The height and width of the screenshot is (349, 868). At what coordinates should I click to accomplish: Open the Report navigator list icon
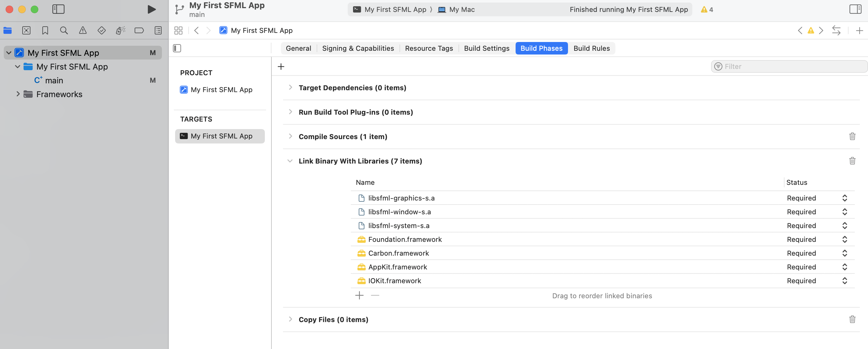[x=158, y=30]
